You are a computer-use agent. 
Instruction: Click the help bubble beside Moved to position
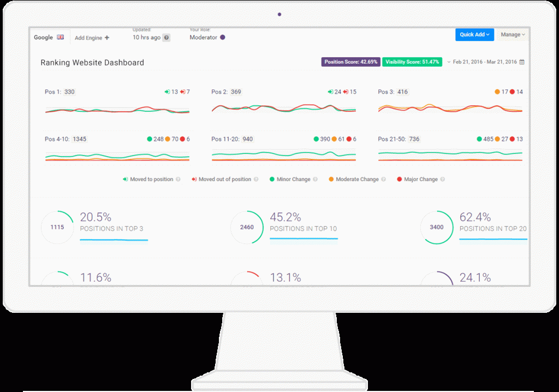[177, 179]
